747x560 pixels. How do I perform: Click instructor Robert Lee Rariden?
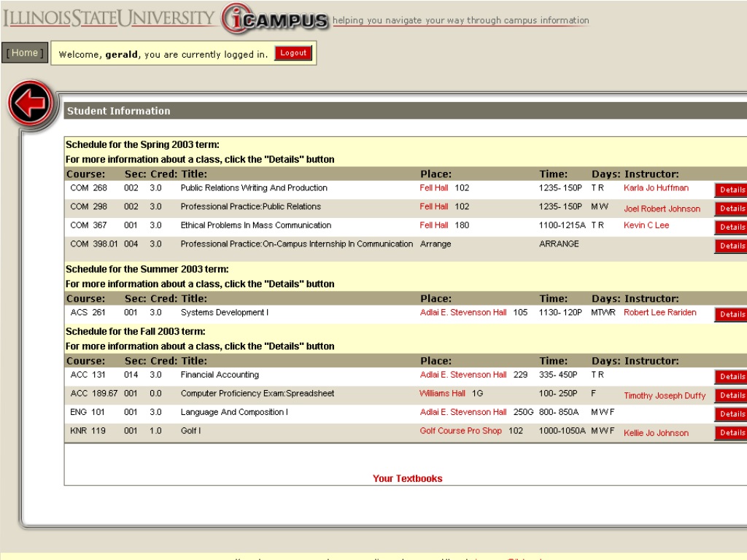[659, 312]
